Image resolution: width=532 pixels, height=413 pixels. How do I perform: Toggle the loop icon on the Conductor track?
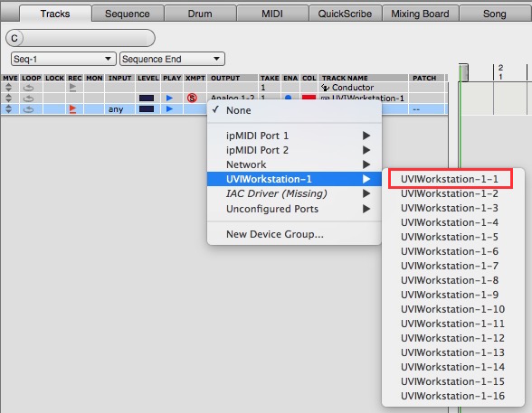click(x=29, y=88)
